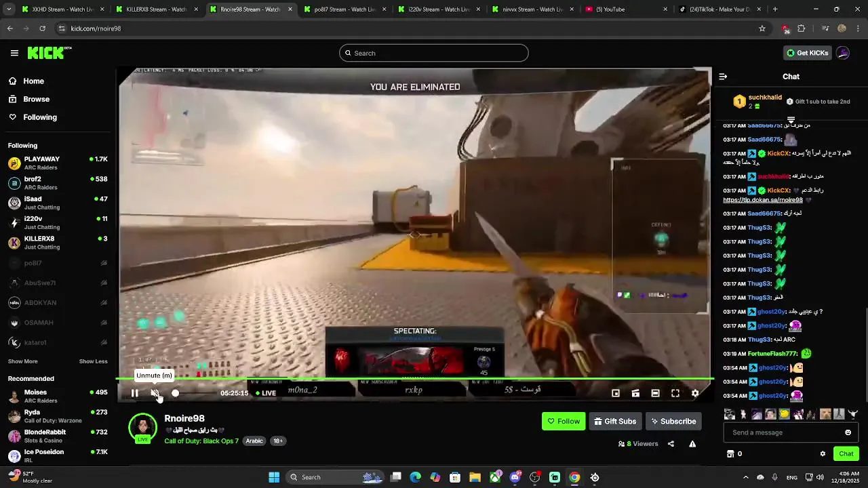
Task: Open weather widget on taskbar
Action: click(x=30, y=477)
